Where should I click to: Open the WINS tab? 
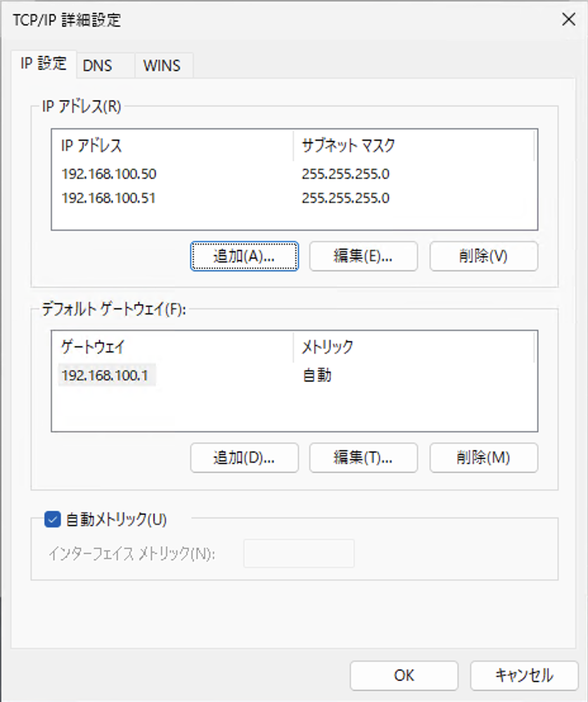point(163,66)
